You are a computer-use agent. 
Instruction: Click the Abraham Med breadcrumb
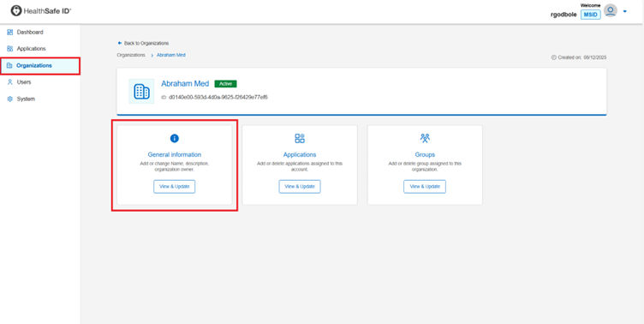coord(171,55)
